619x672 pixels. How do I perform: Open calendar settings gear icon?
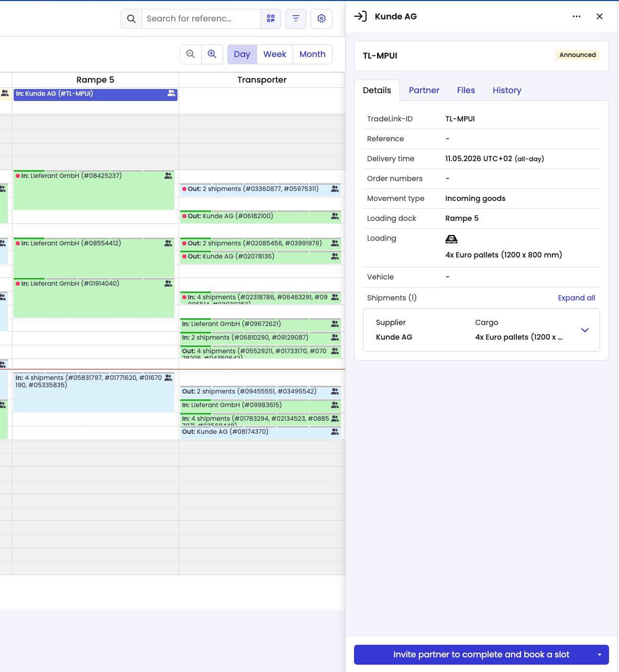click(322, 18)
